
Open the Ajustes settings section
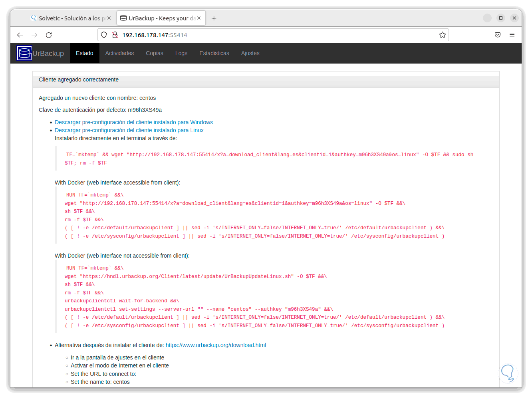click(x=250, y=53)
